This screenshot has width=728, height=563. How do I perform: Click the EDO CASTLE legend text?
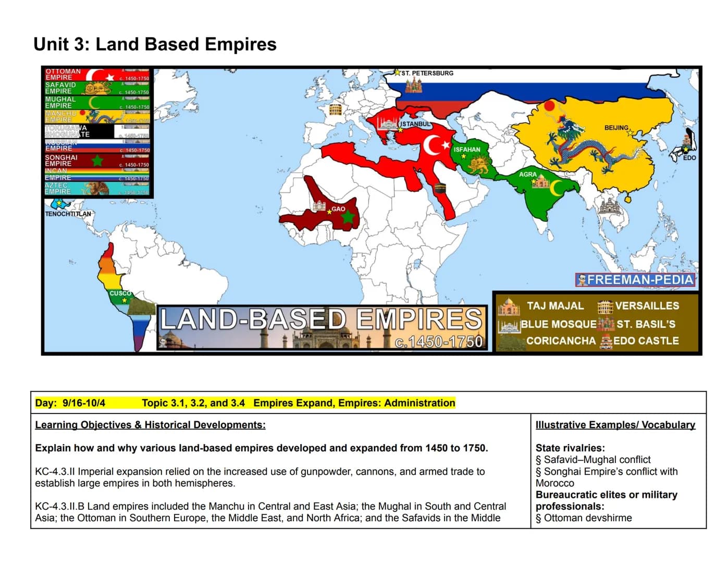tap(646, 341)
